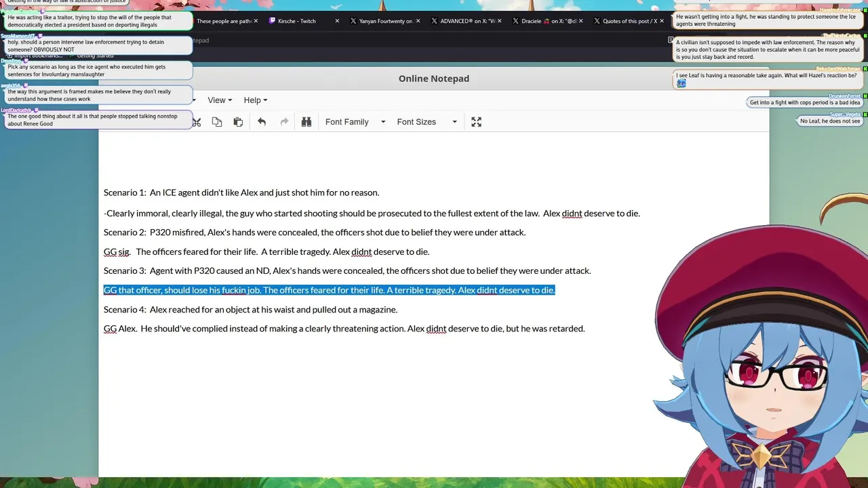868x488 pixels.
Task: Click the 'Scenario 2:' line of text
Action: [x=315, y=232]
